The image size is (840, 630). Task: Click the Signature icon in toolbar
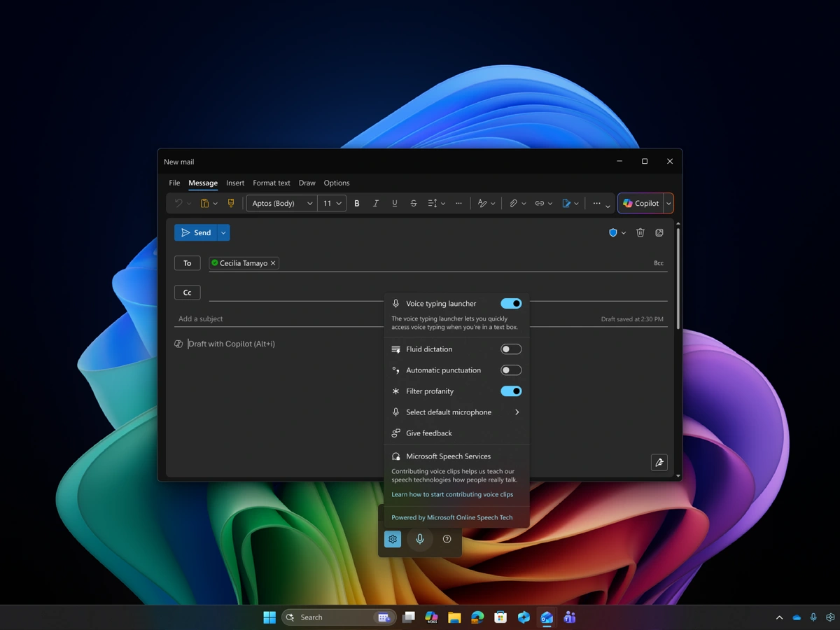tap(566, 204)
